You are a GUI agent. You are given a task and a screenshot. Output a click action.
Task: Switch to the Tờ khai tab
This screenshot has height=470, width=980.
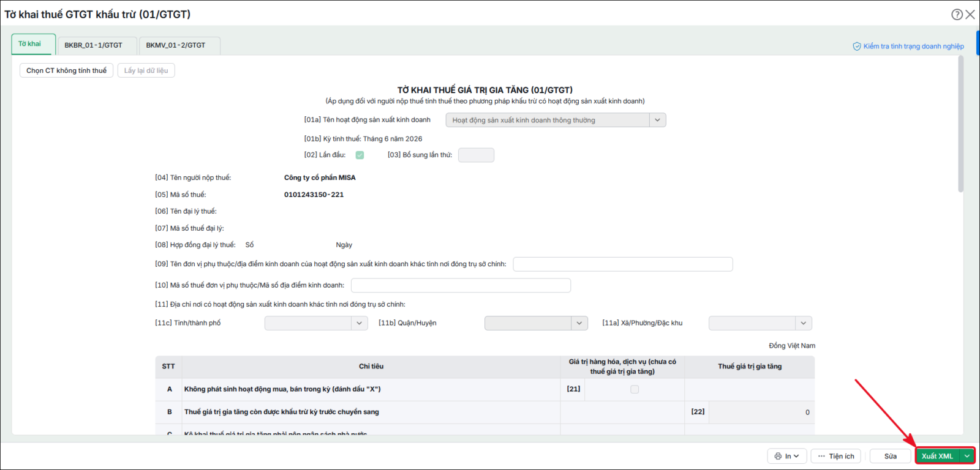click(x=34, y=44)
